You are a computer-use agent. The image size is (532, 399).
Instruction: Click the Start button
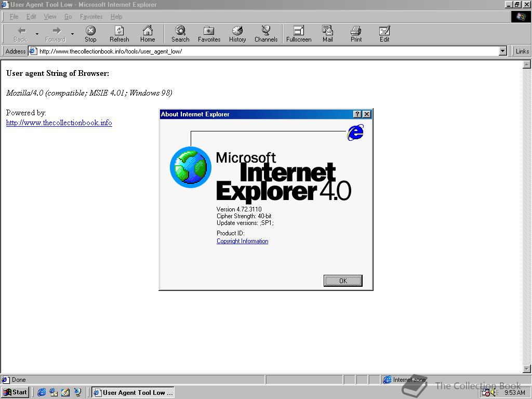pyautogui.click(x=15, y=392)
